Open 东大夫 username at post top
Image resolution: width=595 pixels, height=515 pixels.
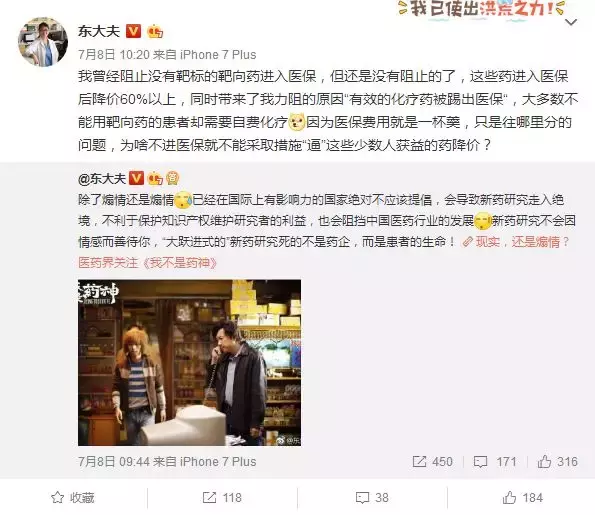click(99, 31)
